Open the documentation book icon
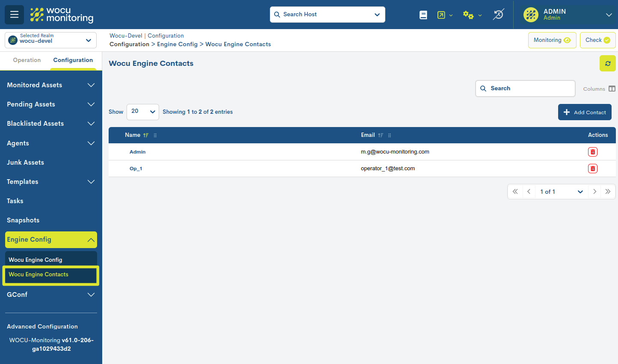The width and height of the screenshot is (618, 364). click(x=423, y=15)
